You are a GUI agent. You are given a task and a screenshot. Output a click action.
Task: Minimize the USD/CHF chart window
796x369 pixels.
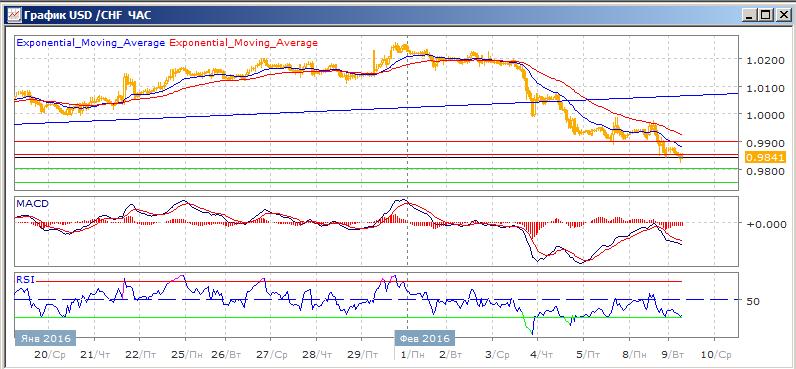pyautogui.click(x=749, y=15)
